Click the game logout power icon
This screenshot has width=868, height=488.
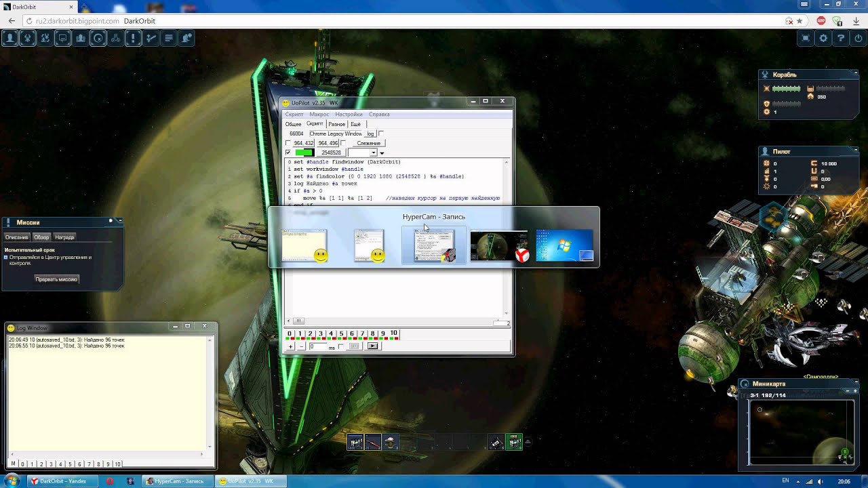857,39
